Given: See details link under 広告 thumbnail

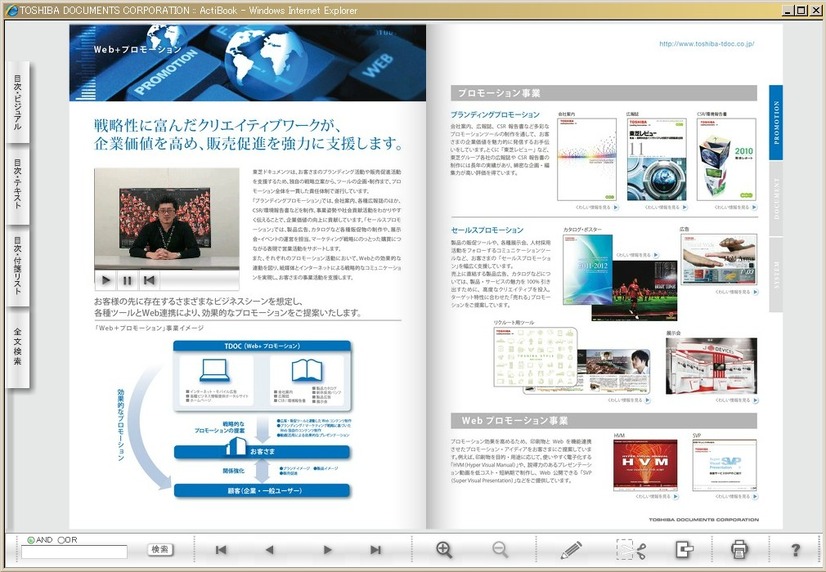Looking at the screenshot, I should pyautogui.click(x=736, y=292).
